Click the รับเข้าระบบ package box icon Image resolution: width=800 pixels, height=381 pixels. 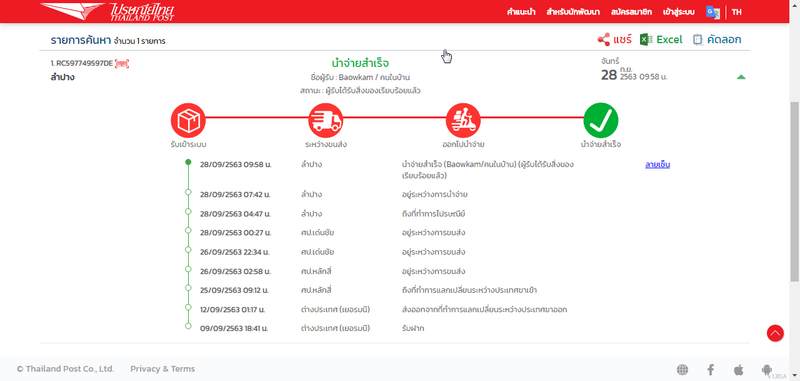coord(188,120)
